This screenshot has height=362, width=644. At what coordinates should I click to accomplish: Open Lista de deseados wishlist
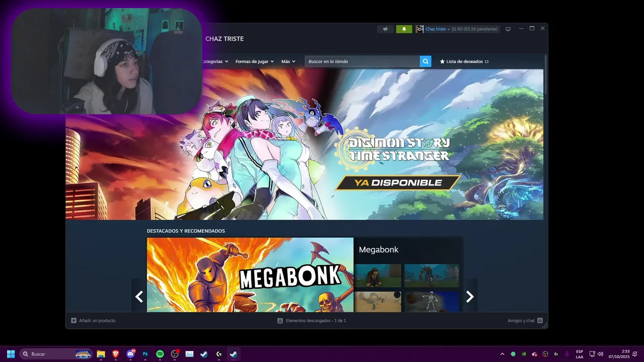coord(464,61)
